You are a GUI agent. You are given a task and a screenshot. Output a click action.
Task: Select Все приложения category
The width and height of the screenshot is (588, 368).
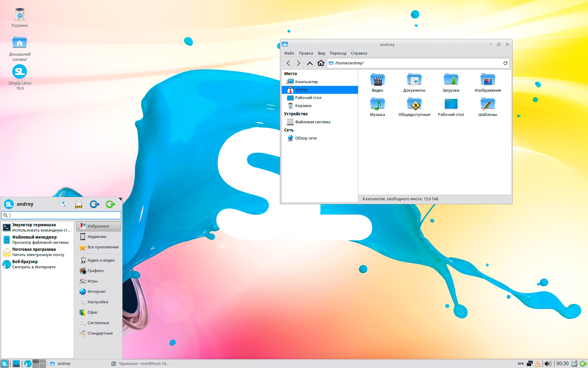(103, 247)
